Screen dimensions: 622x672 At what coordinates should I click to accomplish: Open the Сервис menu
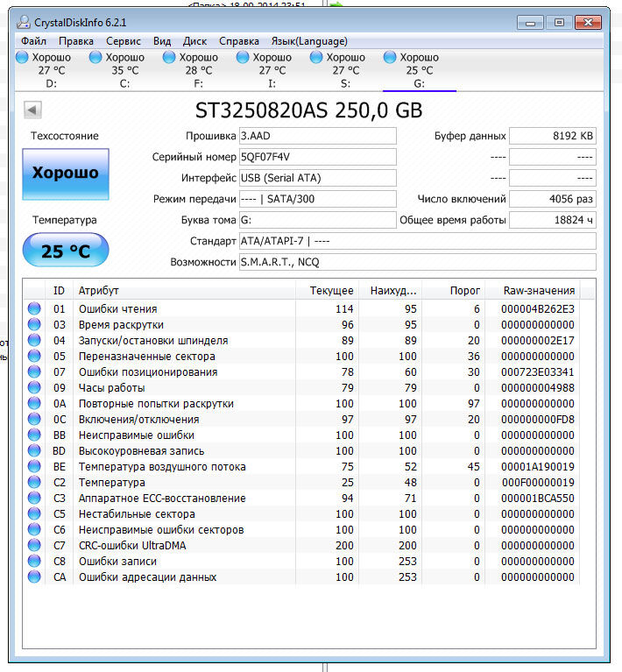[124, 41]
